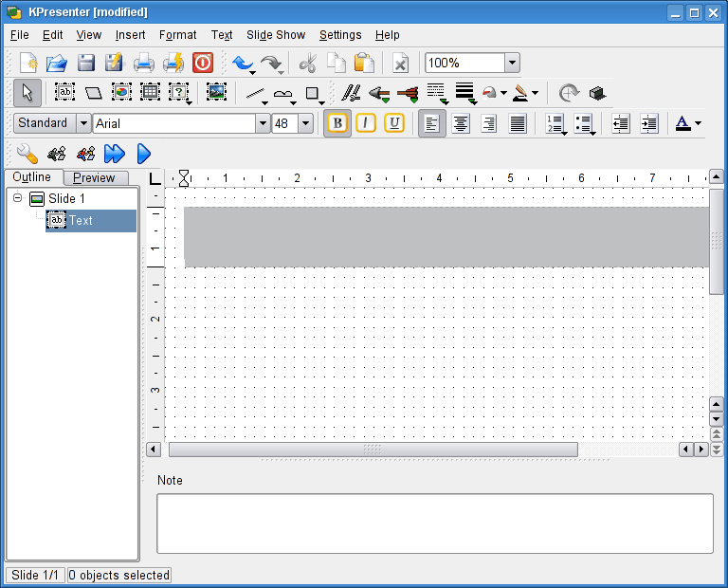Select the insert picture tool
The image size is (728, 588).
point(216,93)
